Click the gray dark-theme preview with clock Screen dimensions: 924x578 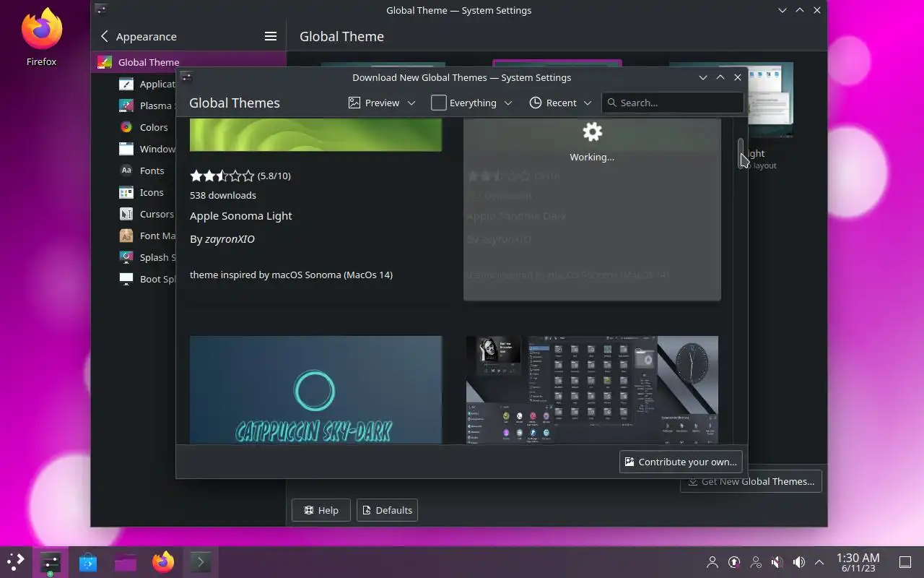tap(592, 389)
